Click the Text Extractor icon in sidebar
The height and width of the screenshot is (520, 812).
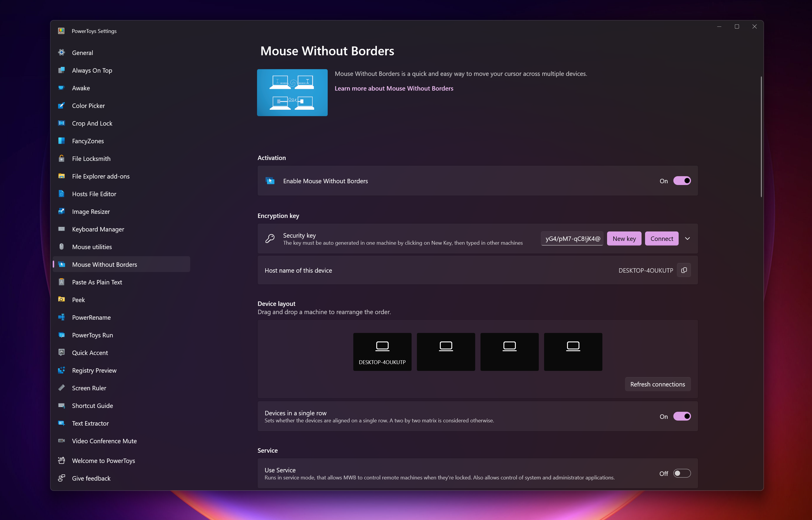[x=62, y=422]
